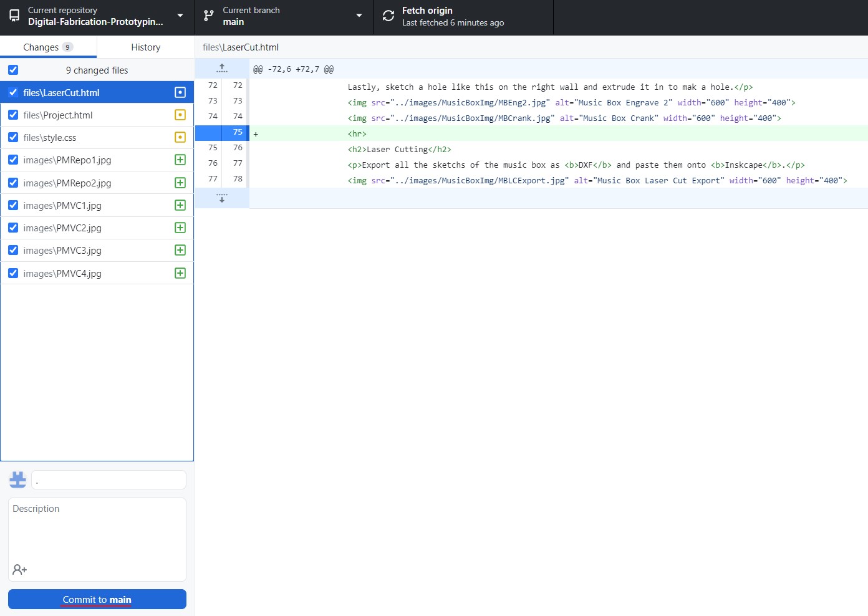This screenshot has width=868, height=616.
Task: Click modified status icon for style.css
Action: (x=180, y=137)
